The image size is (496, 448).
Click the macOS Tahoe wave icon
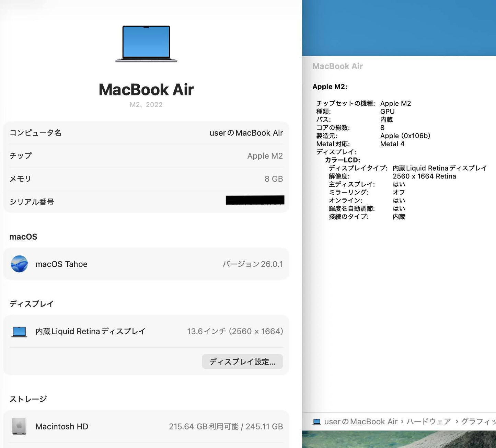click(x=20, y=264)
